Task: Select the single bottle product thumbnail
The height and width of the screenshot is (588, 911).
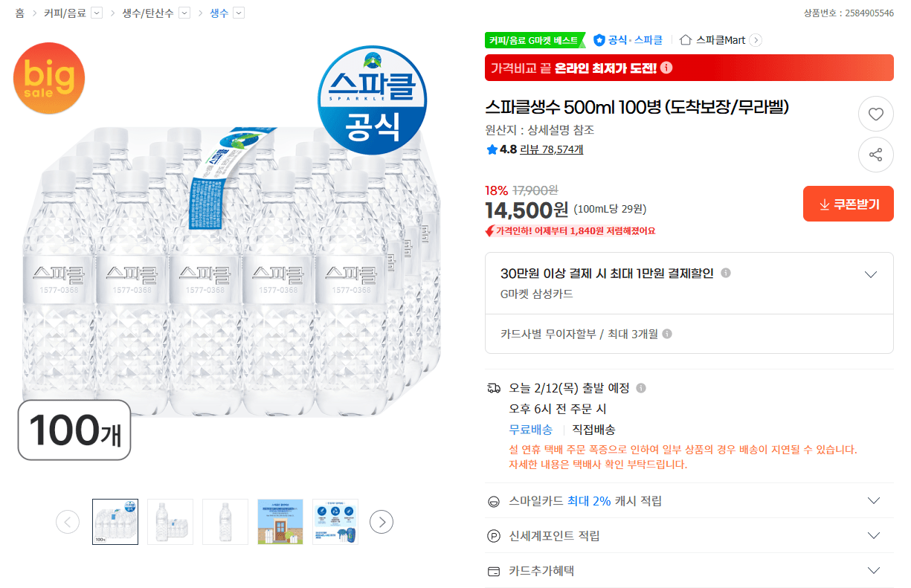Action: (225, 522)
